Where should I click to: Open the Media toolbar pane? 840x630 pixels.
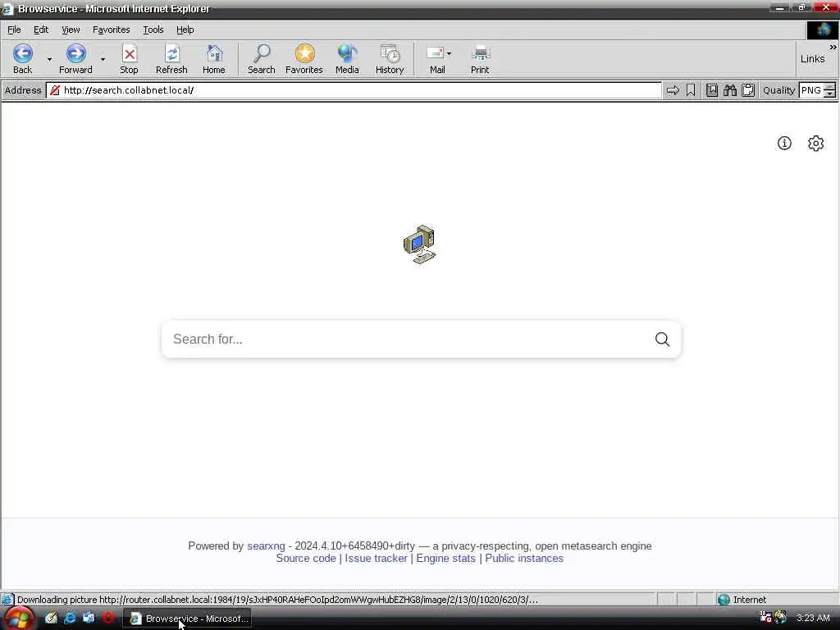click(347, 59)
